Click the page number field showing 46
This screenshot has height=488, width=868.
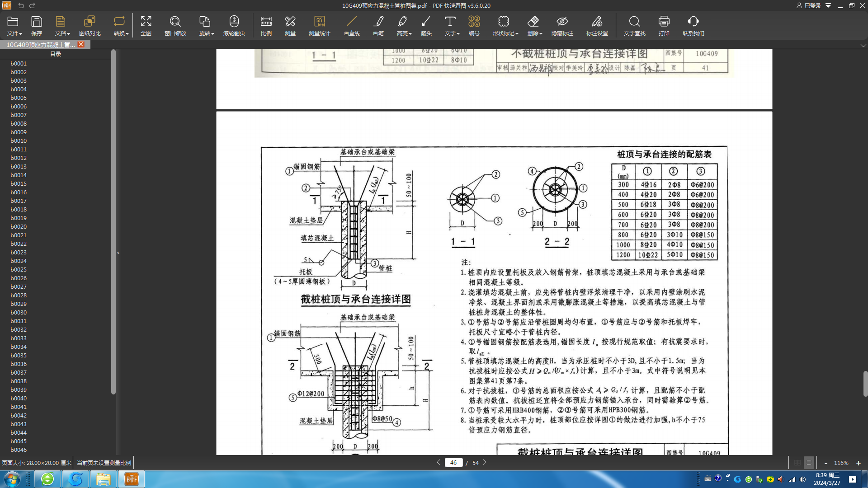[453, 463]
